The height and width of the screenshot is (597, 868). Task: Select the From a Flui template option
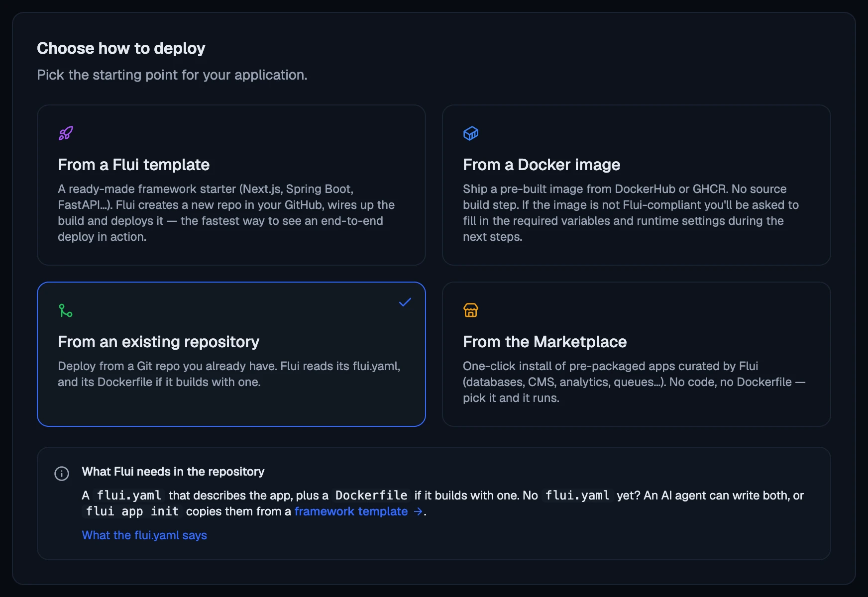coord(231,185)
